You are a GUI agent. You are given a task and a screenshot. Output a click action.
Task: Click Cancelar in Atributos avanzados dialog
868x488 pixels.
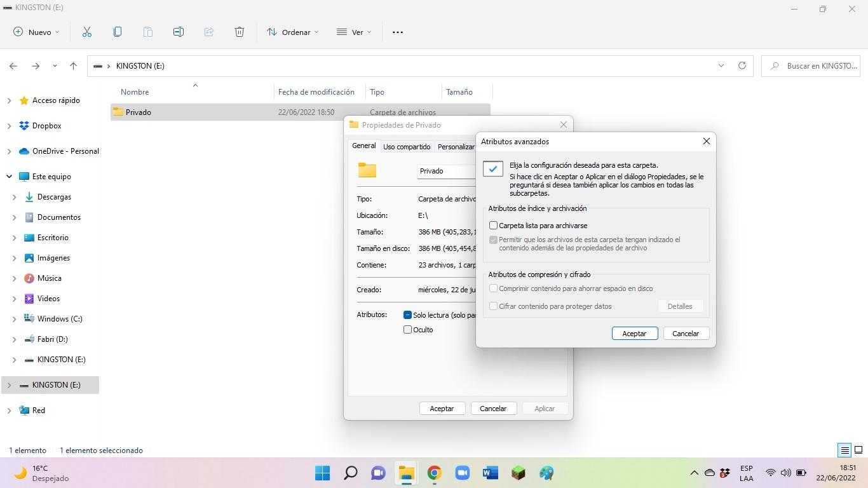pyautogui.click(x=685, y=334)
